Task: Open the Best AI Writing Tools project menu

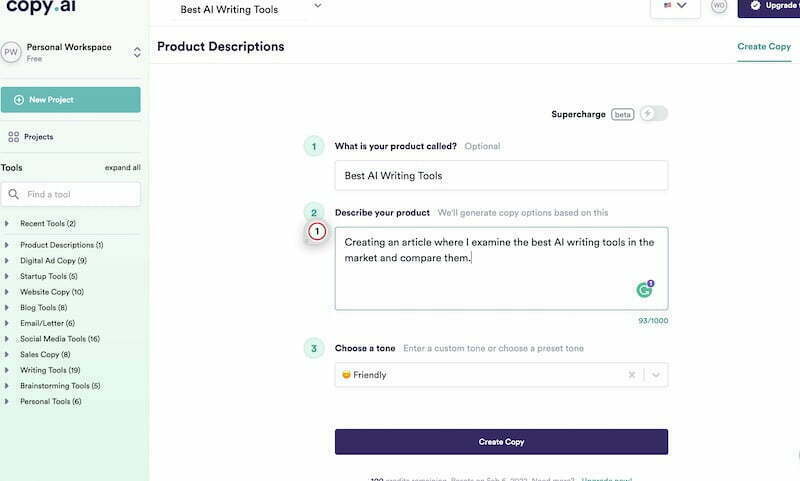Action: 251,9
